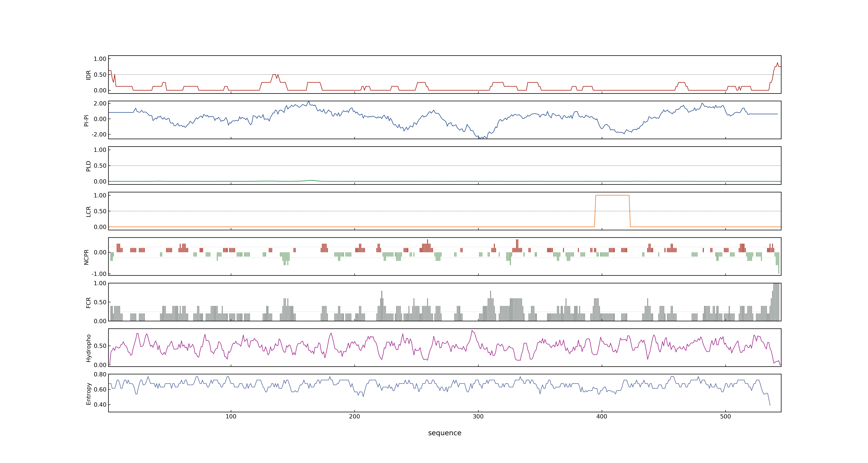Click the orange LCR plateau top line
Screen dimensions: 868x463
coord(612,195)
